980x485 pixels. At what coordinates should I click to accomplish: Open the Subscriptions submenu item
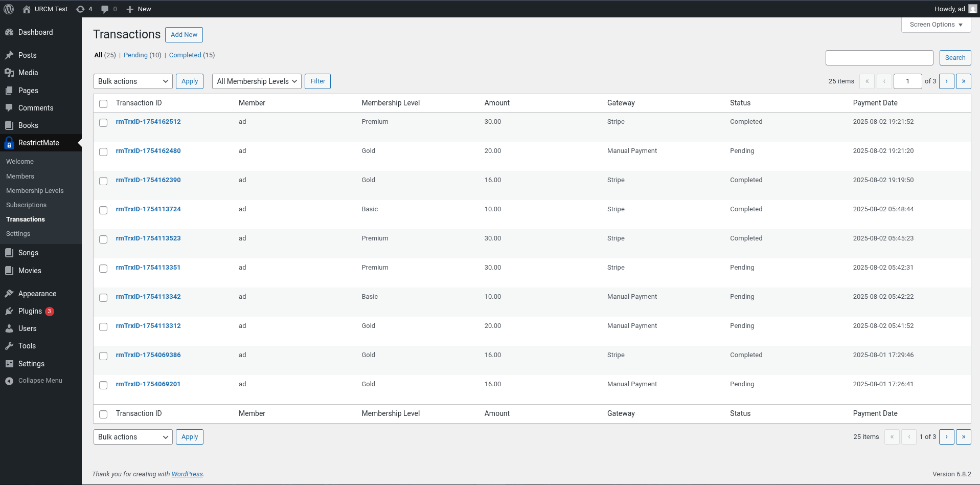pos(26,205)
